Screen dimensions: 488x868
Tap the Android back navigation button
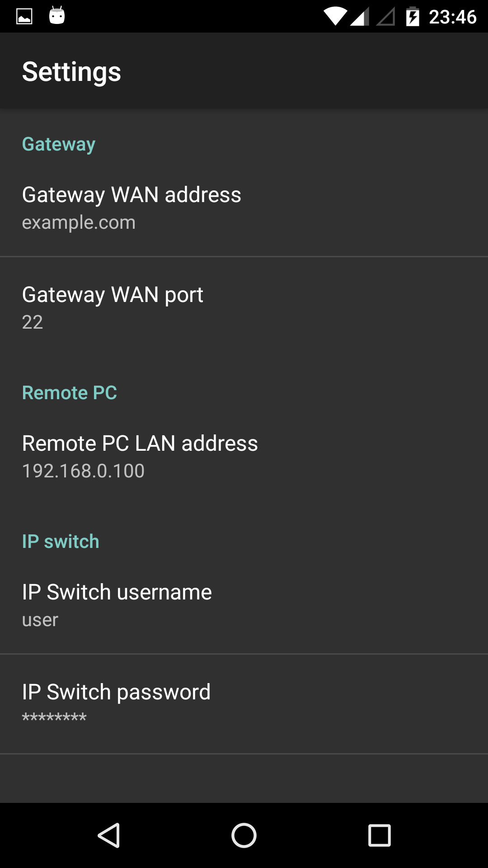(109, 835)
